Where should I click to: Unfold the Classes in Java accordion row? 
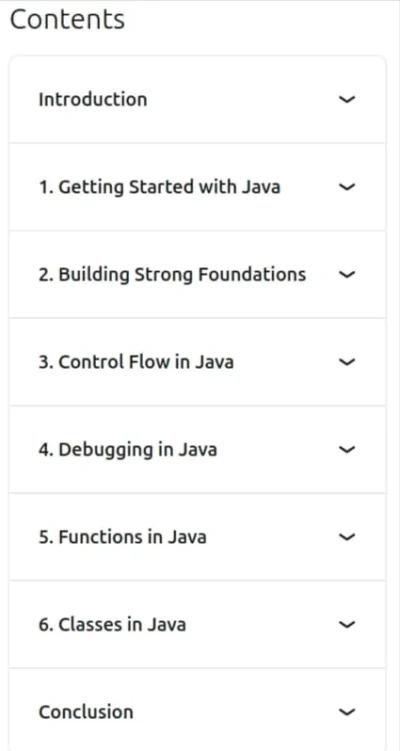point(197,625)
